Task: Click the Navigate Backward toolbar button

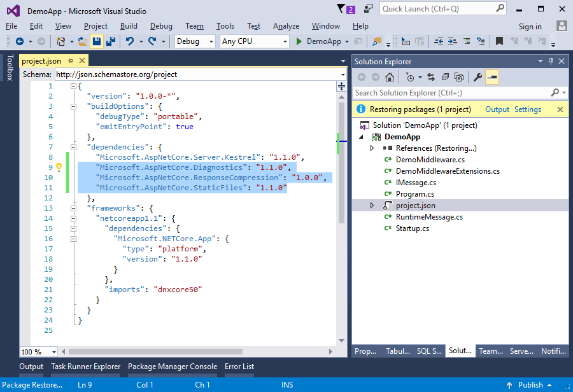Action: (x=20, y=41)
